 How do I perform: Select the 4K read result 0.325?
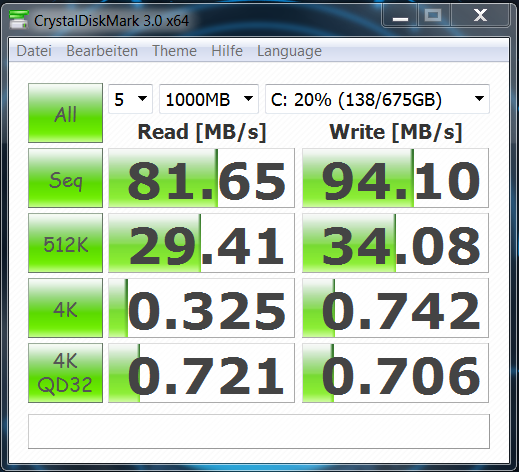(201, 308)
